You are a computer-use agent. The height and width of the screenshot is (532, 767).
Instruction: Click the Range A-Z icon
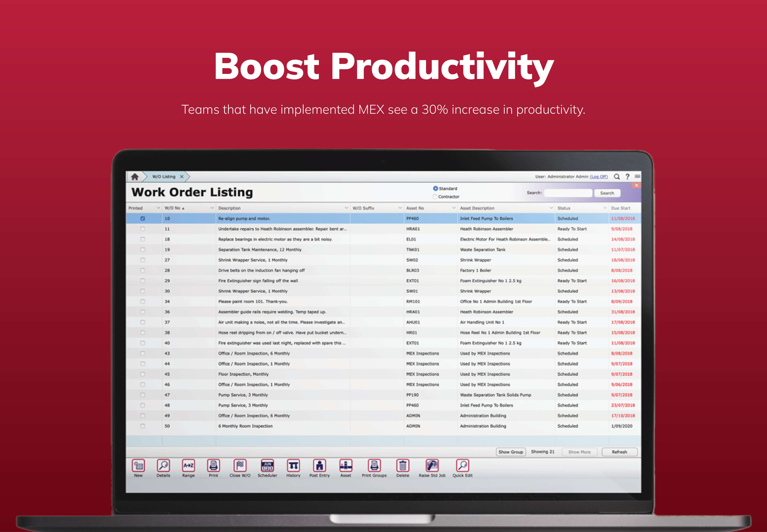click(x=188, y=466)
